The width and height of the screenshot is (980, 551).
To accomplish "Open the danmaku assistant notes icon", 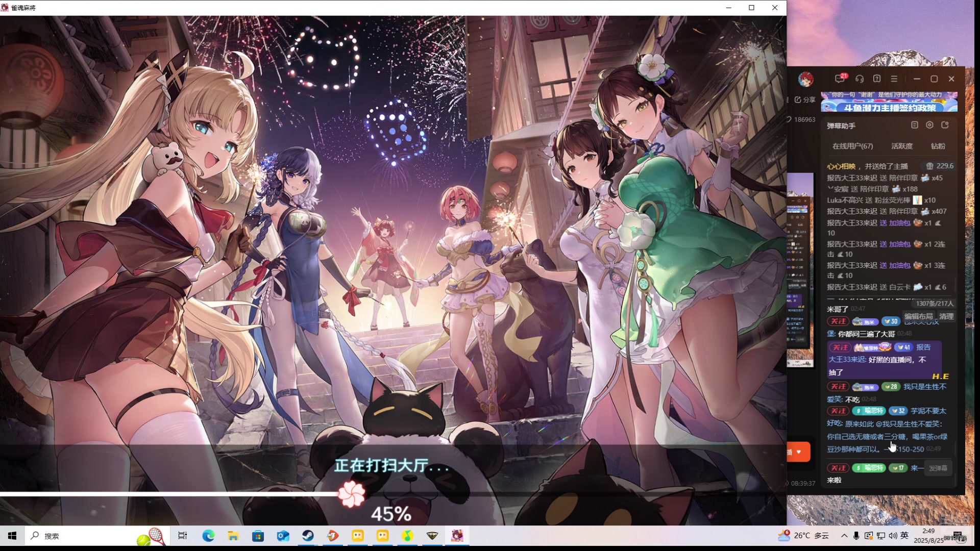I will pyautogui.click(x=915, y=125).
